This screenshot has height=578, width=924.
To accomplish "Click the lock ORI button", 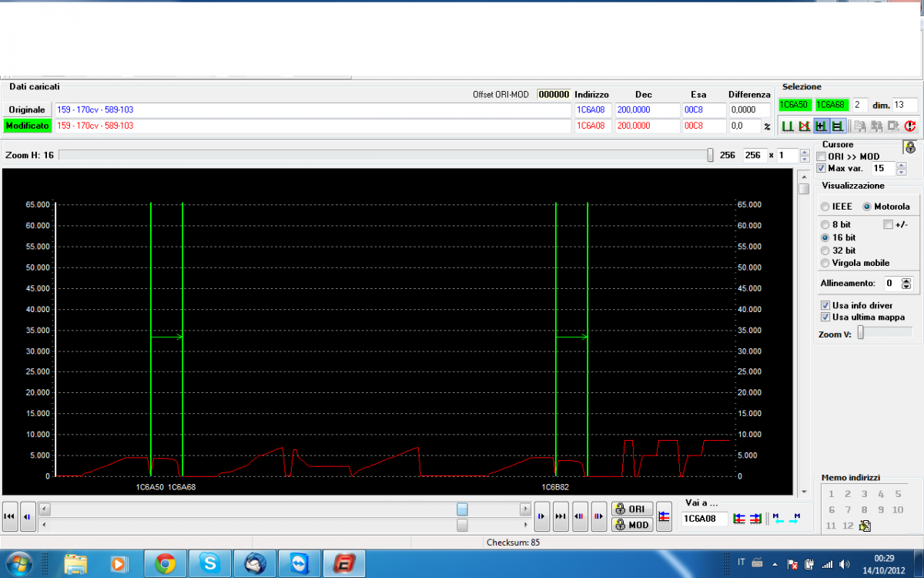I will coord(632,509).
